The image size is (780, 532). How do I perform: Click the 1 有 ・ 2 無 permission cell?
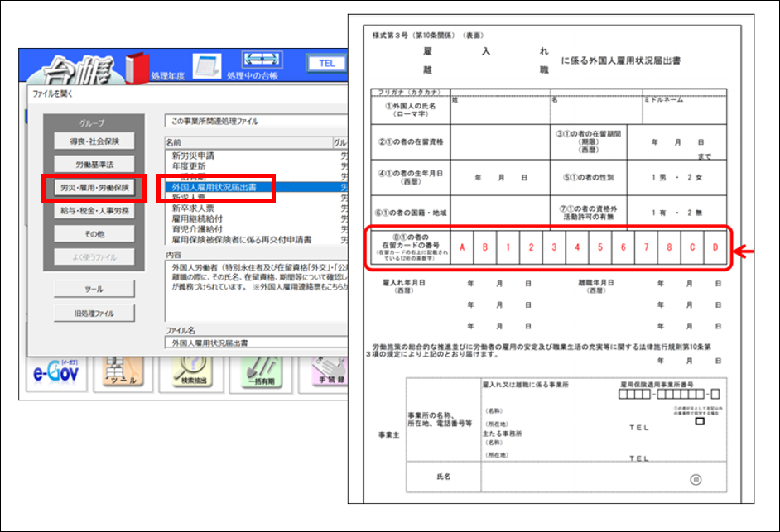(676, 213)
